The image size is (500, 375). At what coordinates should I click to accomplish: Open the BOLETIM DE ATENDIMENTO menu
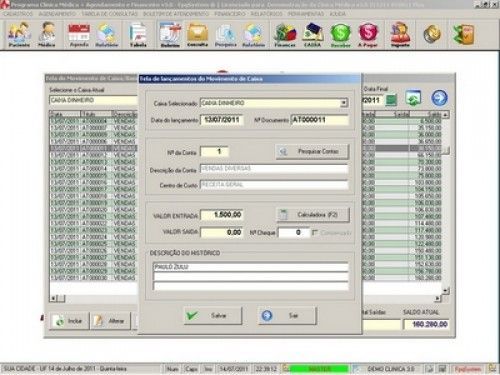176,14
